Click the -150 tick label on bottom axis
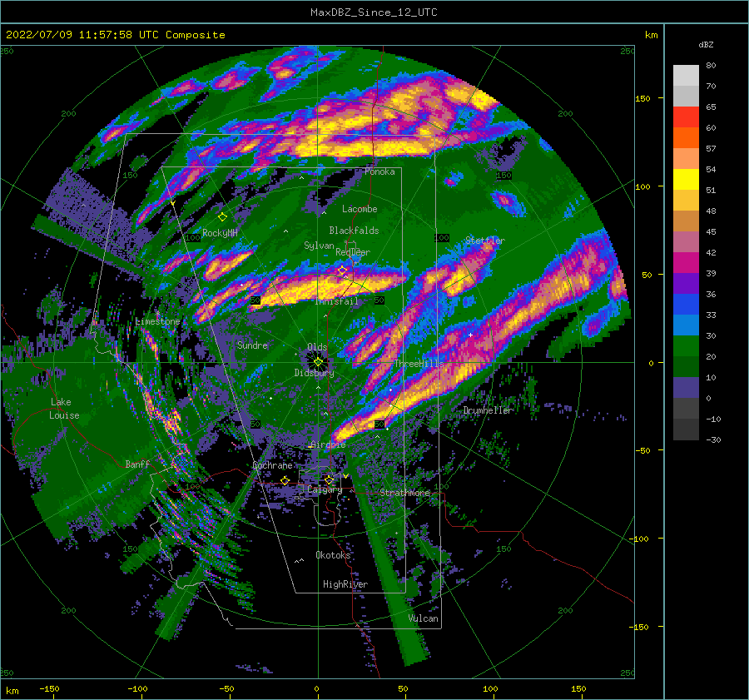 [x=49, y=688]
